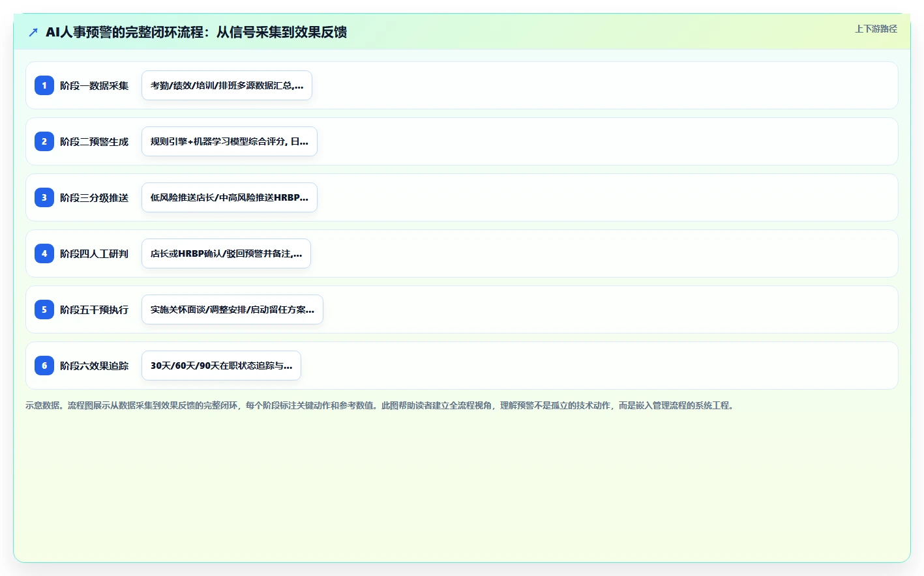Click the AI人事预警 flowchart title heading
The height and width of the screenshot is (576, 924).
pos(196,32)
